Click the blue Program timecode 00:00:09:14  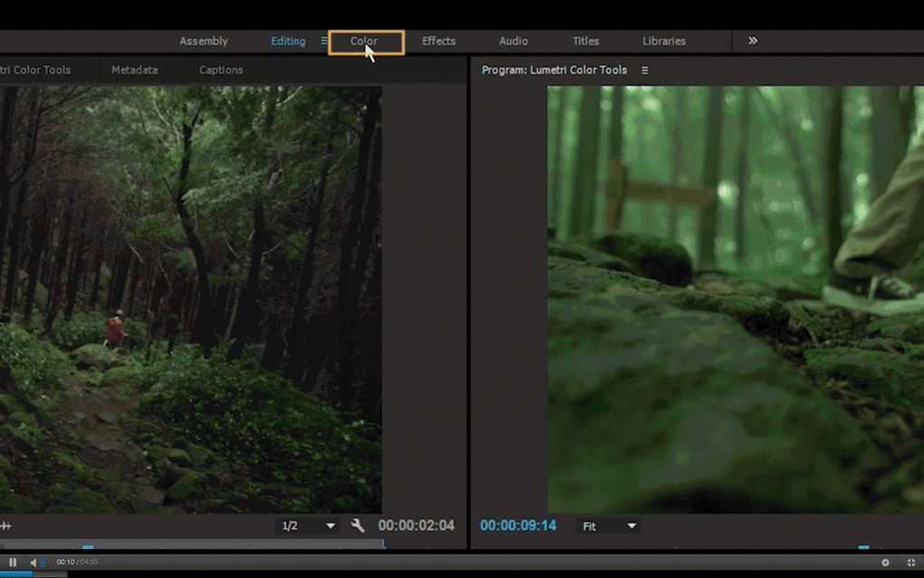[x=518, y=525]
